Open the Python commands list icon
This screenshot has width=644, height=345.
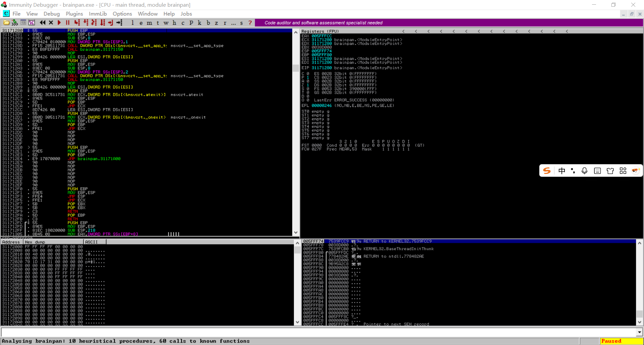tap(23, 22)
